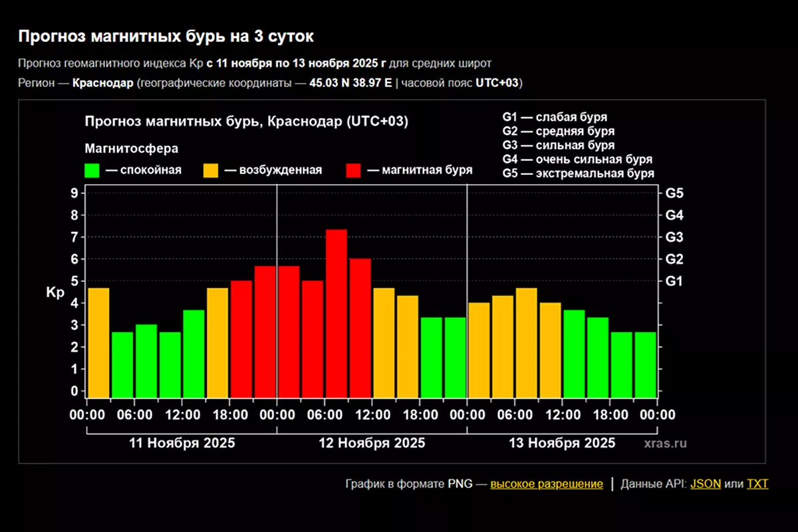Click the yellow "возбужденная" legend swatch
This screenshot has height=532, width=798.
(x=211, y=170)
